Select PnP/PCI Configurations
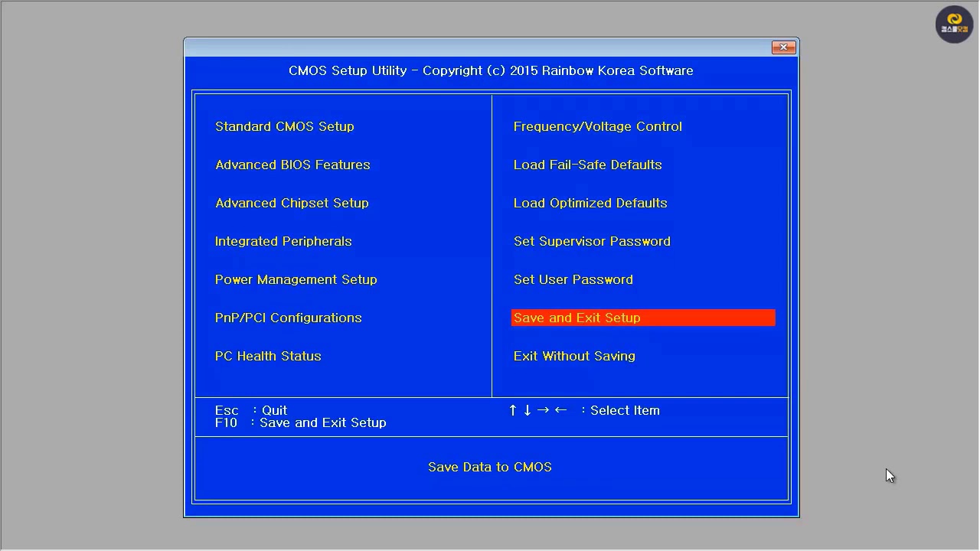This screenshot has height=551, width=980. [x=288, y=318]
